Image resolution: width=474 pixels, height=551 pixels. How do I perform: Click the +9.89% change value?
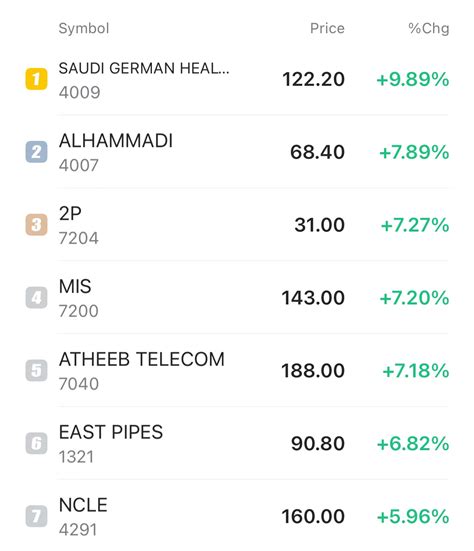click(x=413, y=79)
